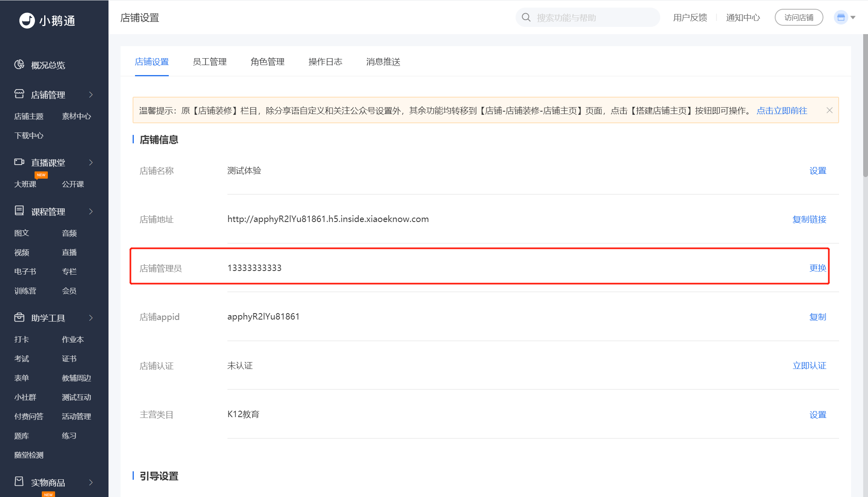
Task: Open the 操作日志 tab
Action: [325, 62]
